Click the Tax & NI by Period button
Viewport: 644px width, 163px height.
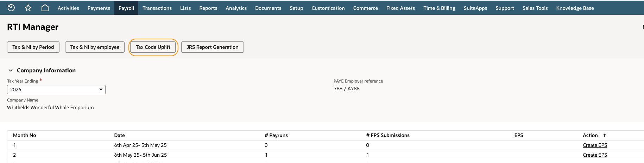point(33,47)
